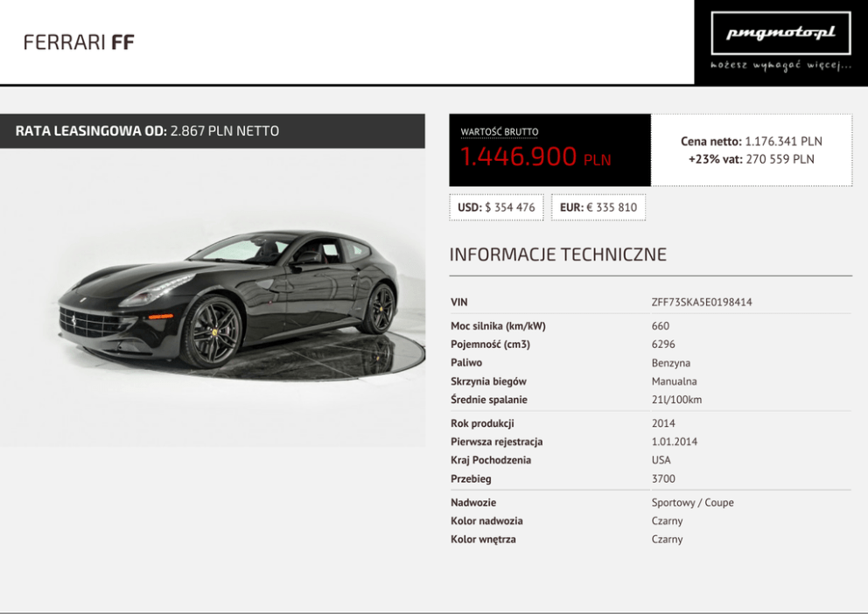This screenshot has height=614, width=868.
Task: Click the Pierwsza rejestracja date 1.01.2014
Action: tap(674, 442)
